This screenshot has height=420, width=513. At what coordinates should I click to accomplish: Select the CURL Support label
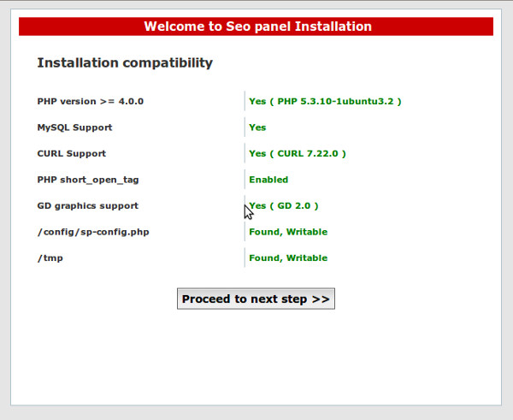tap(72, 154)
